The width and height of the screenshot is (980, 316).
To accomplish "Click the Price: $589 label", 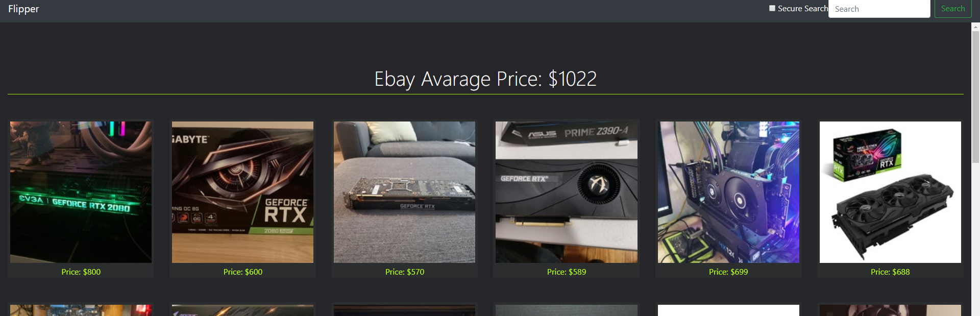I will [567, 272].
